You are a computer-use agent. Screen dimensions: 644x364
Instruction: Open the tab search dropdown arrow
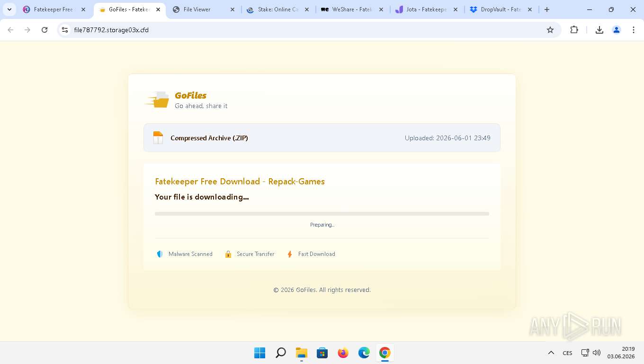coord(9,9)
